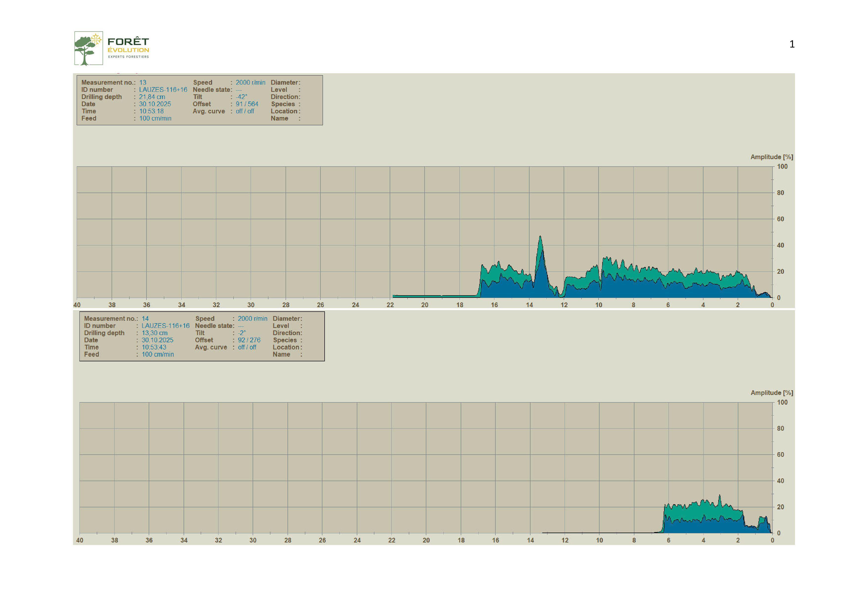Click Avg. curve off / off in first panel
Image resolution: width=868 pixels, height=614 pixels.
245,111
